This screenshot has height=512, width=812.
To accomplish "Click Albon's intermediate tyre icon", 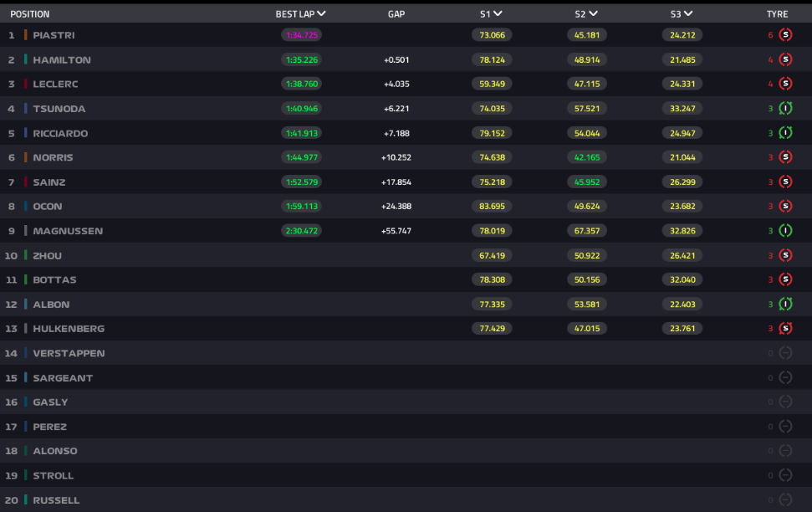I will pyautogui.click(x=785, y=305).
